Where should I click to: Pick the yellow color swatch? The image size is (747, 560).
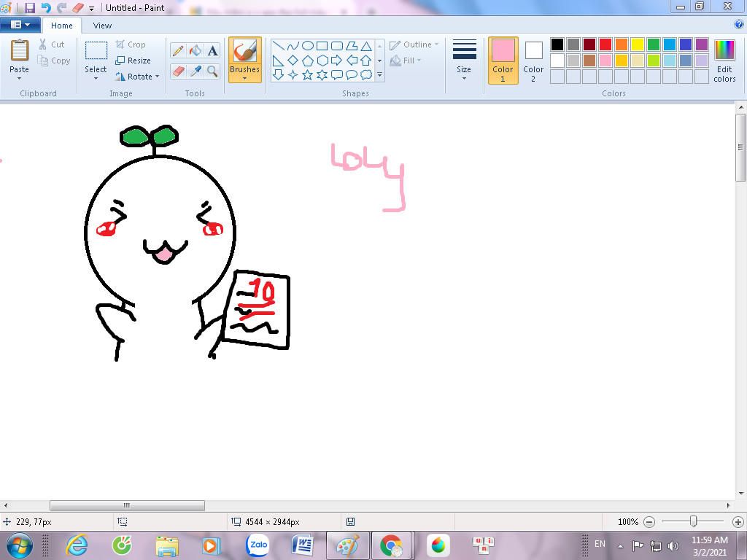coord(638,44)
